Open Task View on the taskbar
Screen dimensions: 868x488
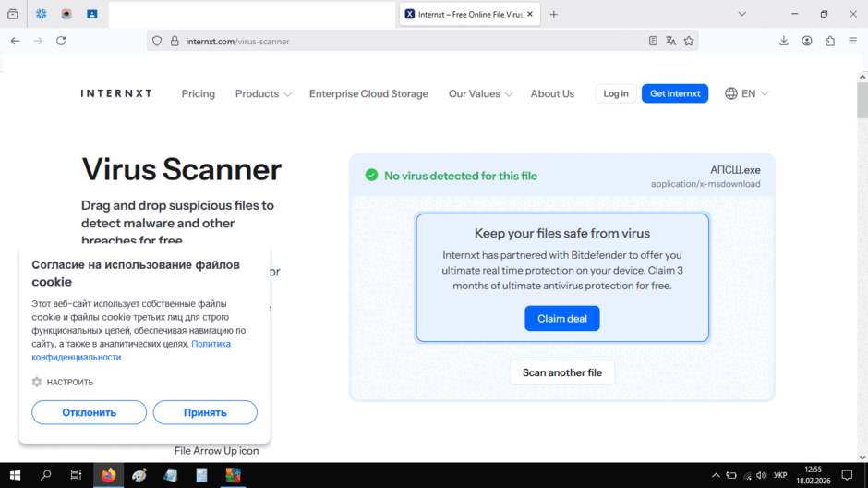tap(77, 475)
